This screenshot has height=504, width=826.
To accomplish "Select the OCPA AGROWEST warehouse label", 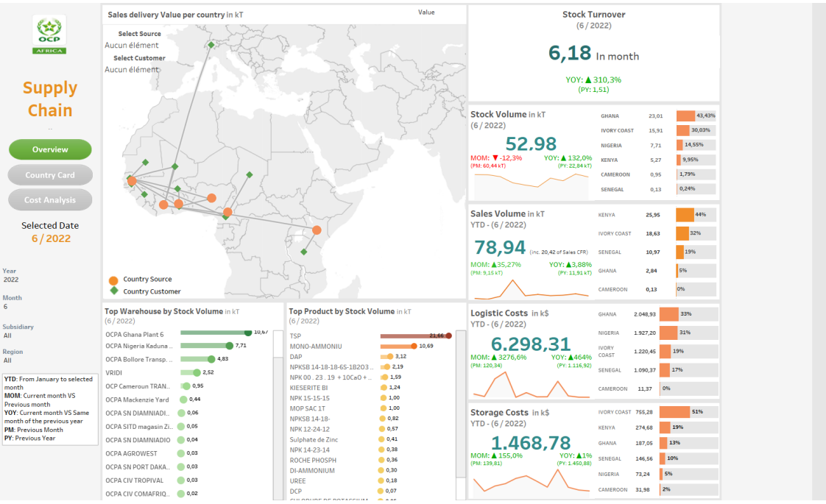I will point(131,453).
